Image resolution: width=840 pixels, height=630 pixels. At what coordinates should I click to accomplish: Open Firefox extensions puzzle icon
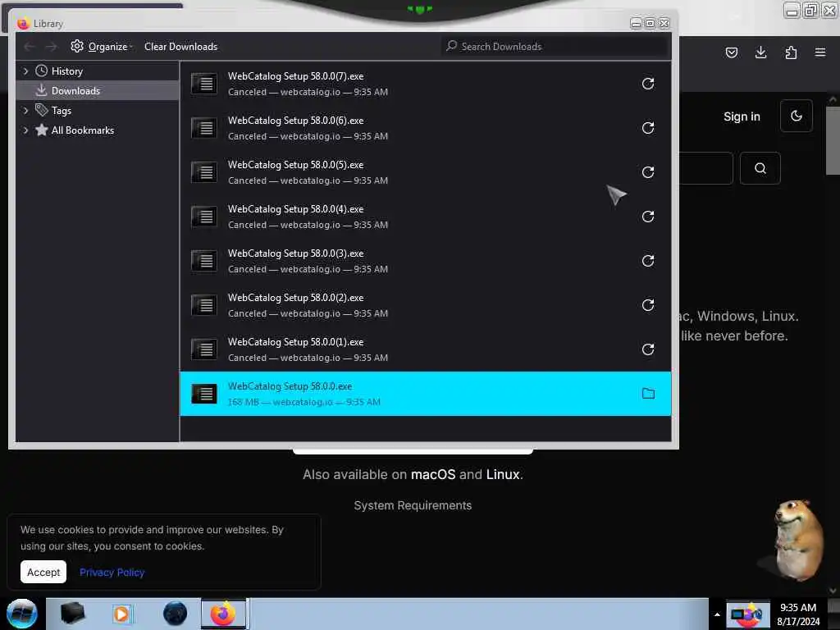(791, 52)
